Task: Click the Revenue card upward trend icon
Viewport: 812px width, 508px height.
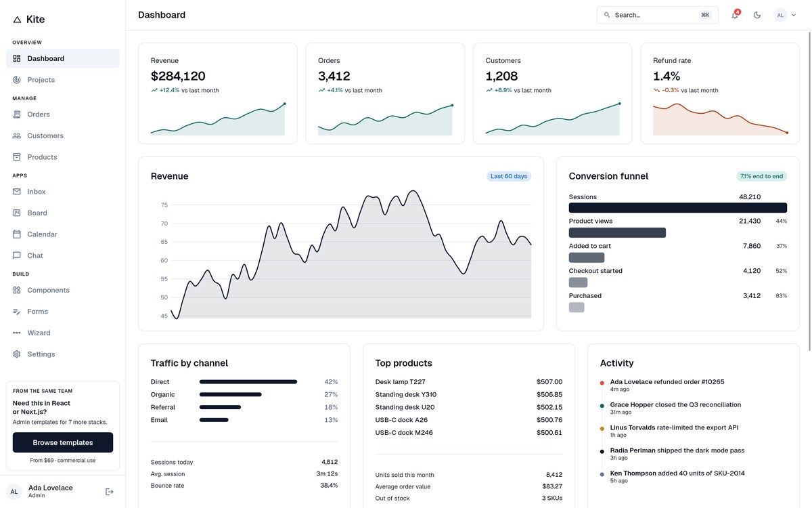Action: (154, 90)
